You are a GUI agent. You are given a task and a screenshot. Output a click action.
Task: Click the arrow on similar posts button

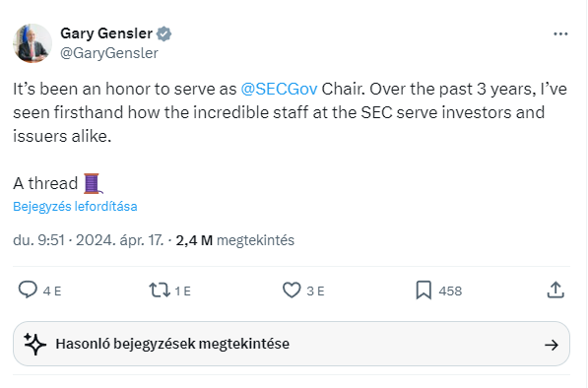[x=552, y=345]
